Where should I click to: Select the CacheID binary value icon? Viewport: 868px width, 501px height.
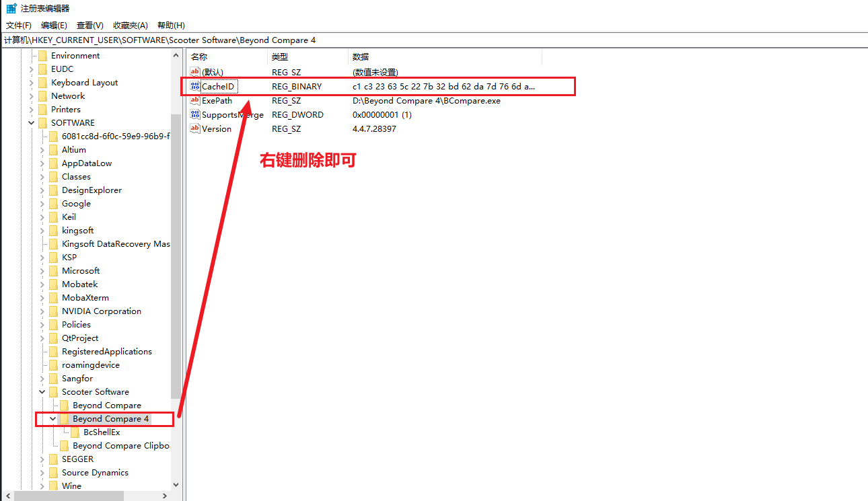[195, 87]
